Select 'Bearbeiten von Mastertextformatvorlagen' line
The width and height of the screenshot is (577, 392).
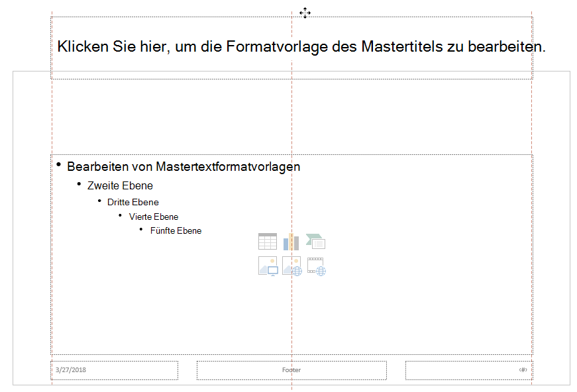click(x=184, y=167)
